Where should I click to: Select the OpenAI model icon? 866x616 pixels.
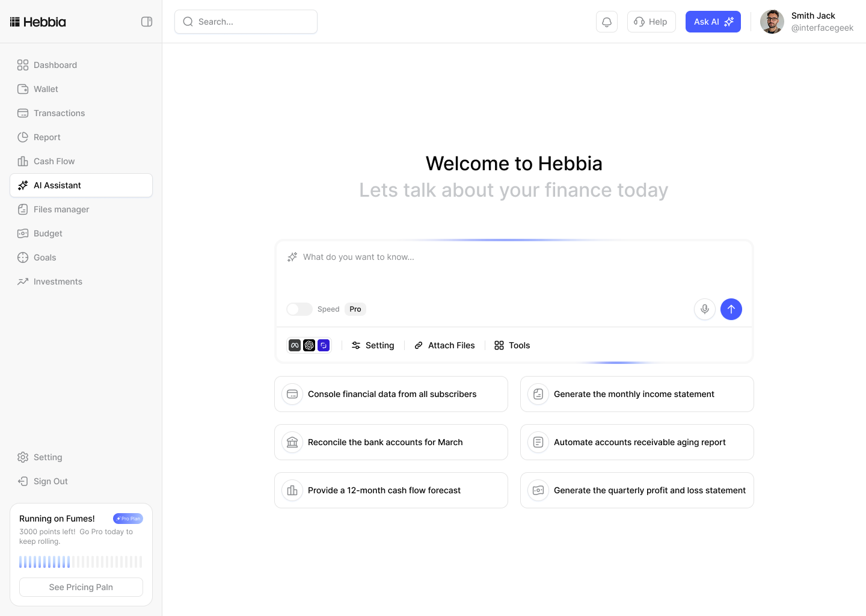pyautogui.click(x=309, y=345)
